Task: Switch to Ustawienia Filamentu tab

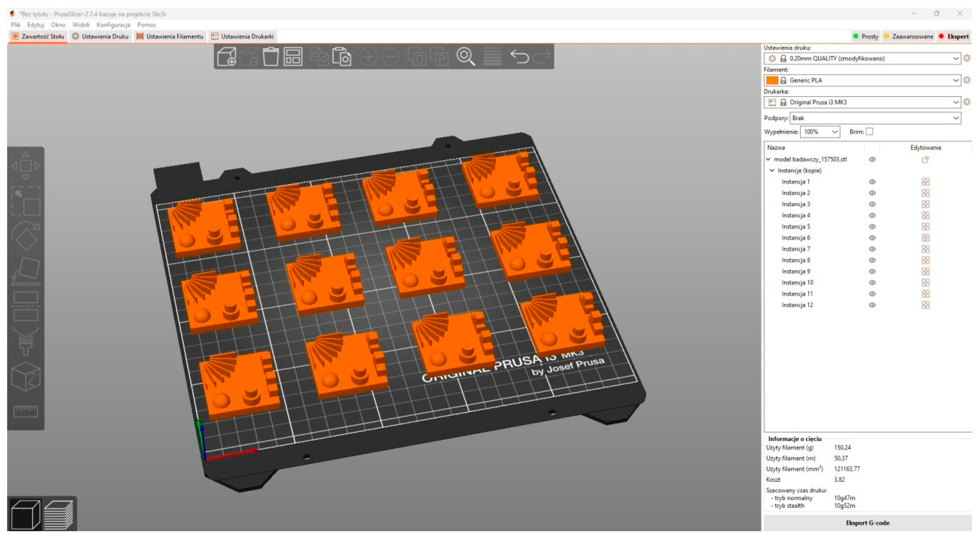Action: [170, 36]
